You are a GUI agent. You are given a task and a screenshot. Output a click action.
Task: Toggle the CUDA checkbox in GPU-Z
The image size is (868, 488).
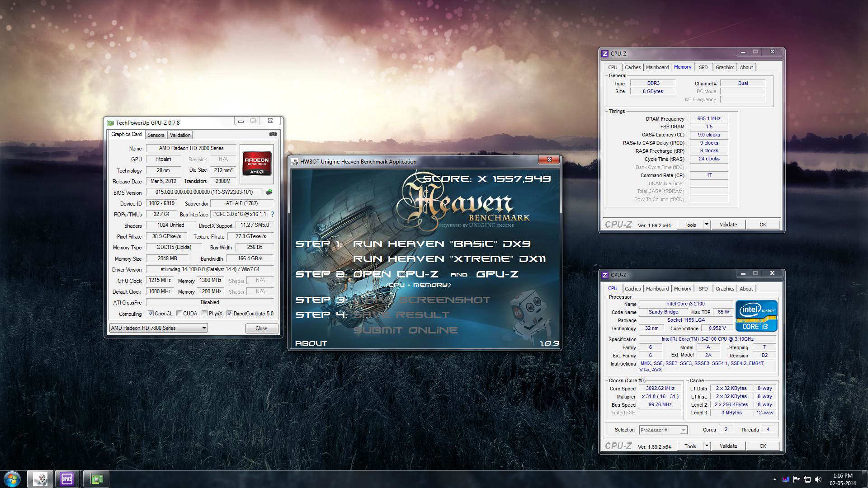tap(179, 314)
